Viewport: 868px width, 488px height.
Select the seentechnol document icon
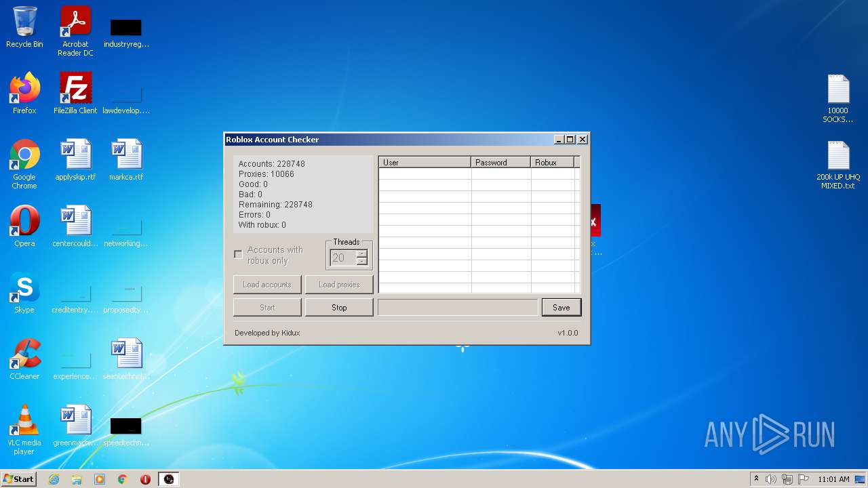pos(126,359)
